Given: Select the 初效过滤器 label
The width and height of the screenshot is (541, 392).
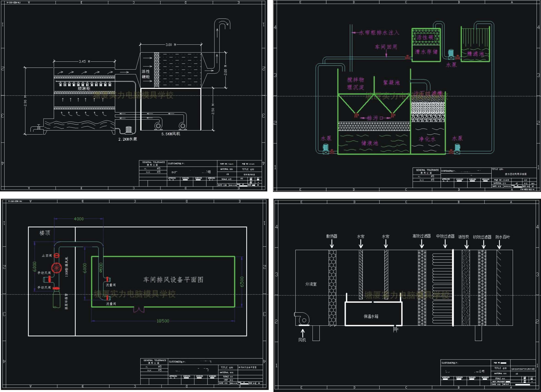Looking at the screenshot, I should point(482,237).
